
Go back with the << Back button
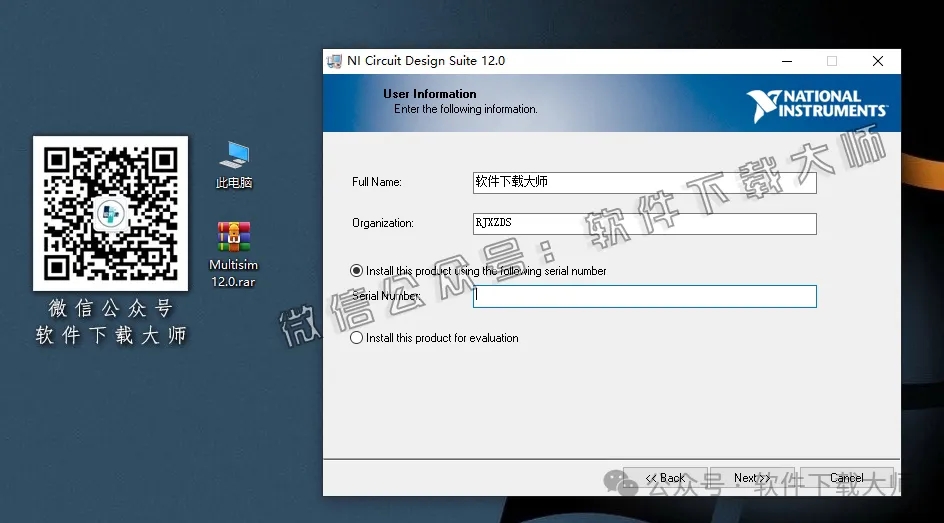tap(665, 478)
